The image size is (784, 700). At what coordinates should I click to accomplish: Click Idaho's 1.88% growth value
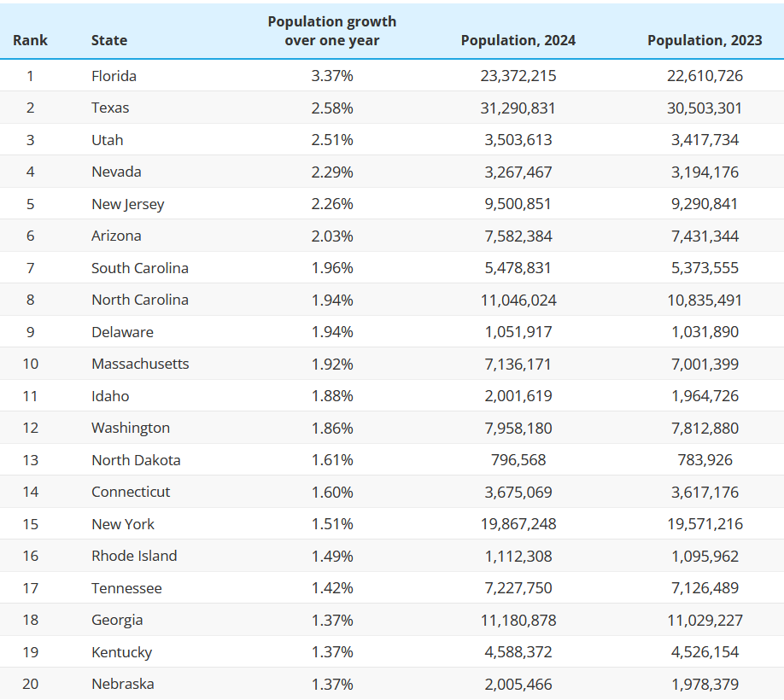(x=332, y=396)
